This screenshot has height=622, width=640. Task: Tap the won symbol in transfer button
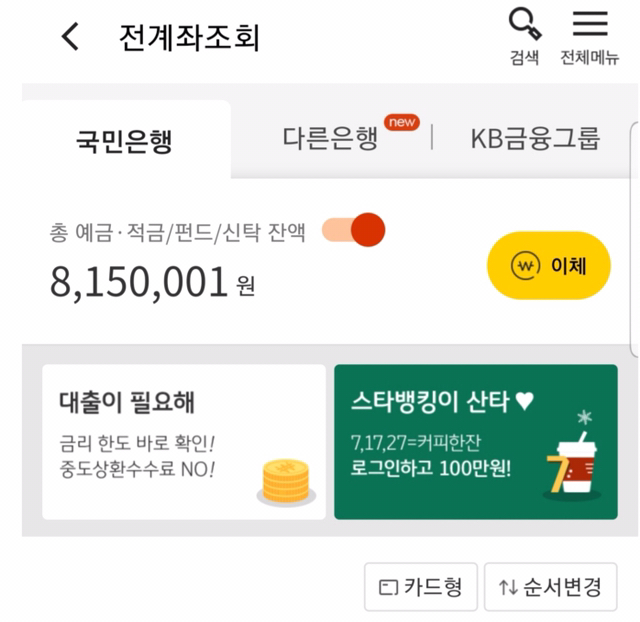click(525, 266)
